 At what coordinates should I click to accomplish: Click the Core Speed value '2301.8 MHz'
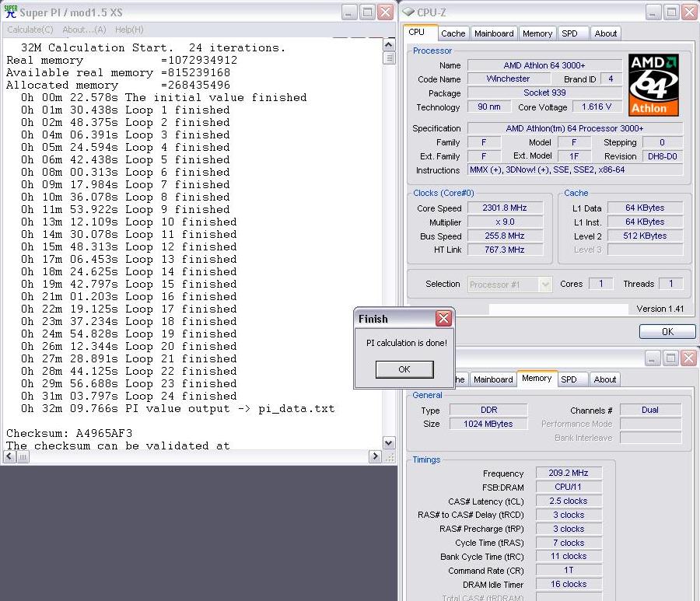(x=505, y=208)
